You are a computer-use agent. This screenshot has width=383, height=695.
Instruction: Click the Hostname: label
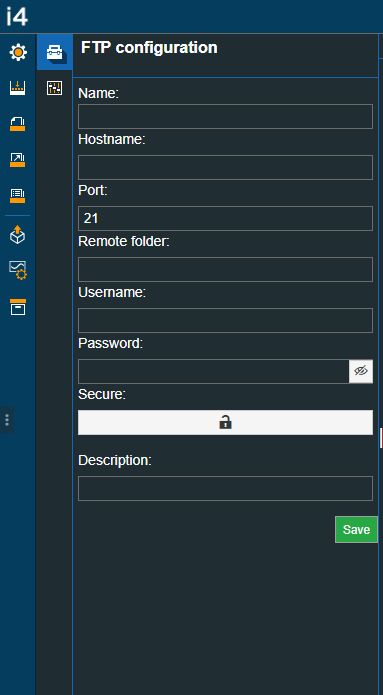(x=112, y=139)
